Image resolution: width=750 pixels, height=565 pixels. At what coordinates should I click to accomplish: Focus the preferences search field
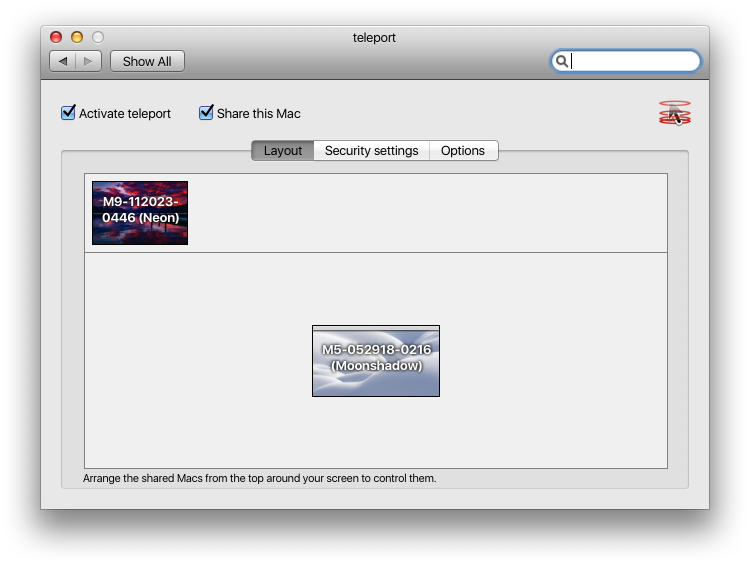tap(634, 61)
